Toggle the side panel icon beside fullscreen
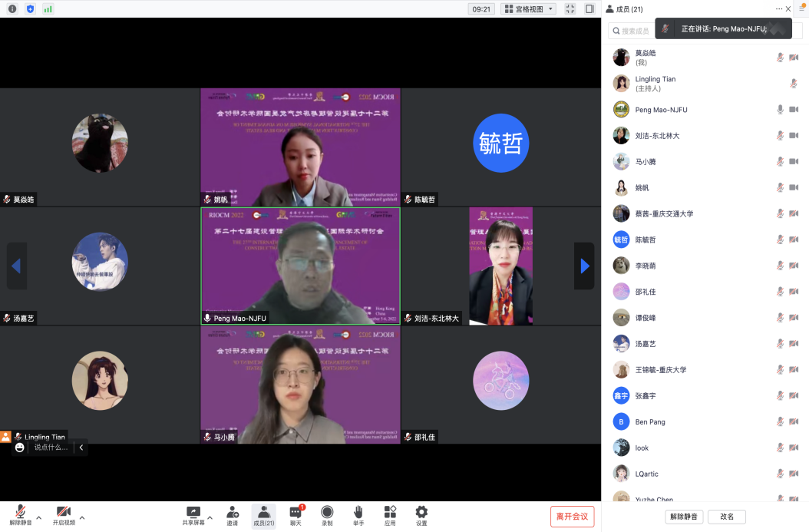809x532 pixels. tap(589, 9)
